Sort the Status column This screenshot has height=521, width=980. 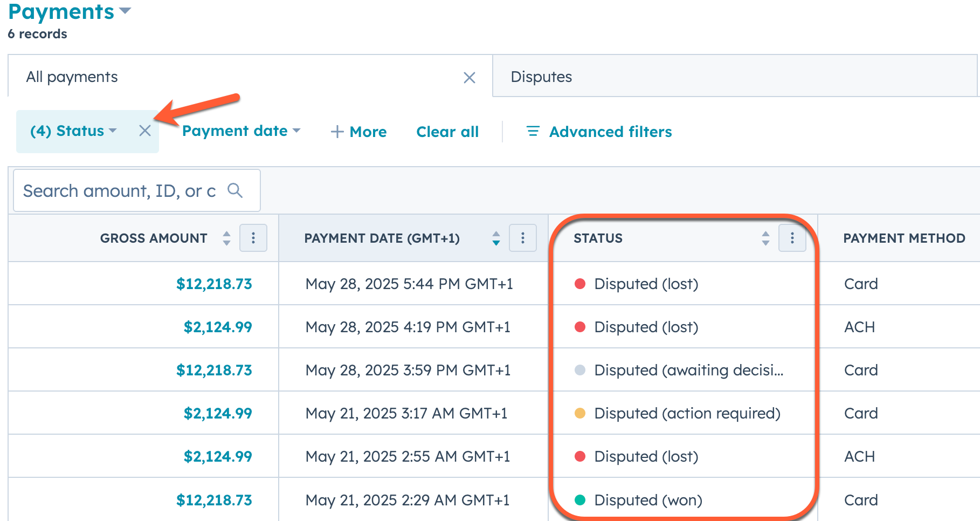point(765,238)
